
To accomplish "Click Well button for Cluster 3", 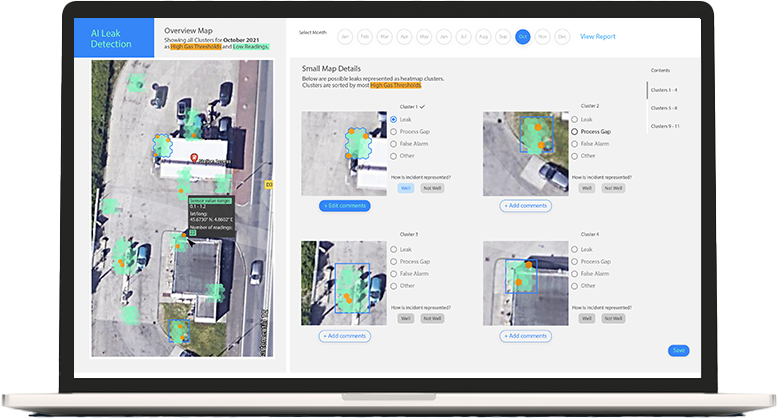I will (x=406, y=319).
